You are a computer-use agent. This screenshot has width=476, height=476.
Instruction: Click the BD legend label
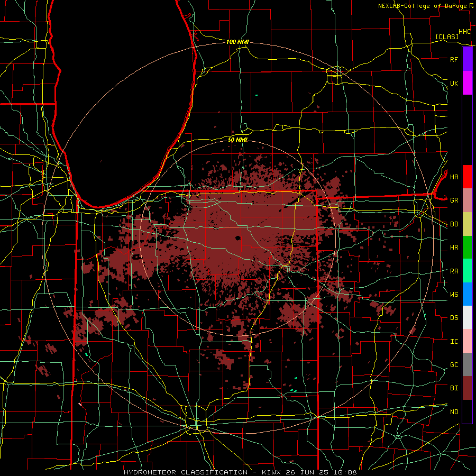[454, 224]
